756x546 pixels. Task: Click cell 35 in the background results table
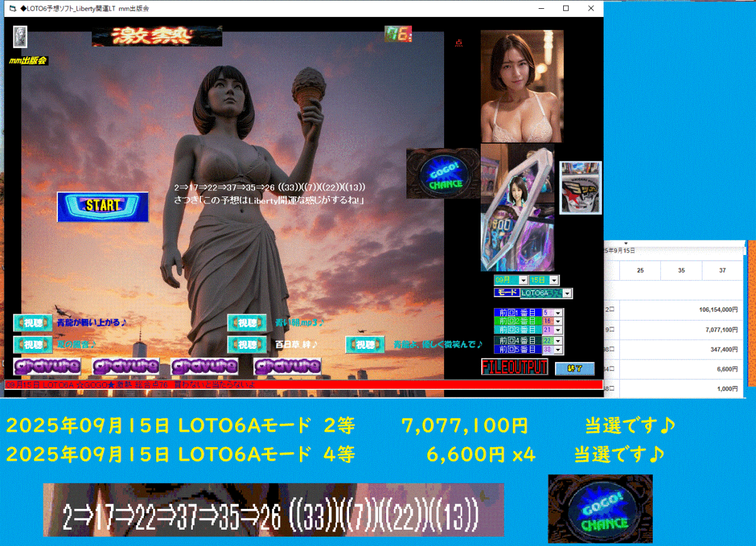click(681, 270)
